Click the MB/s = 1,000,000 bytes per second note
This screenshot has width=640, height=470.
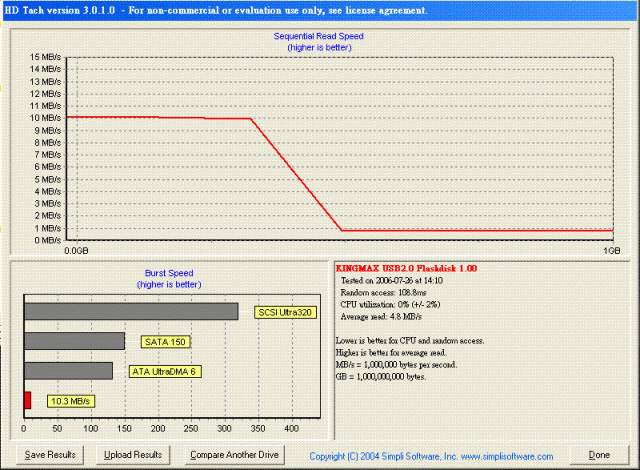(396, 365)
